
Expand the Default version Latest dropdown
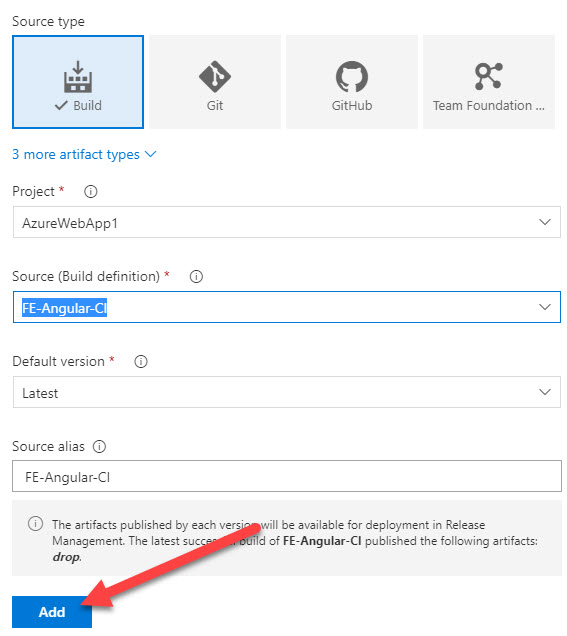pos(287,392)
